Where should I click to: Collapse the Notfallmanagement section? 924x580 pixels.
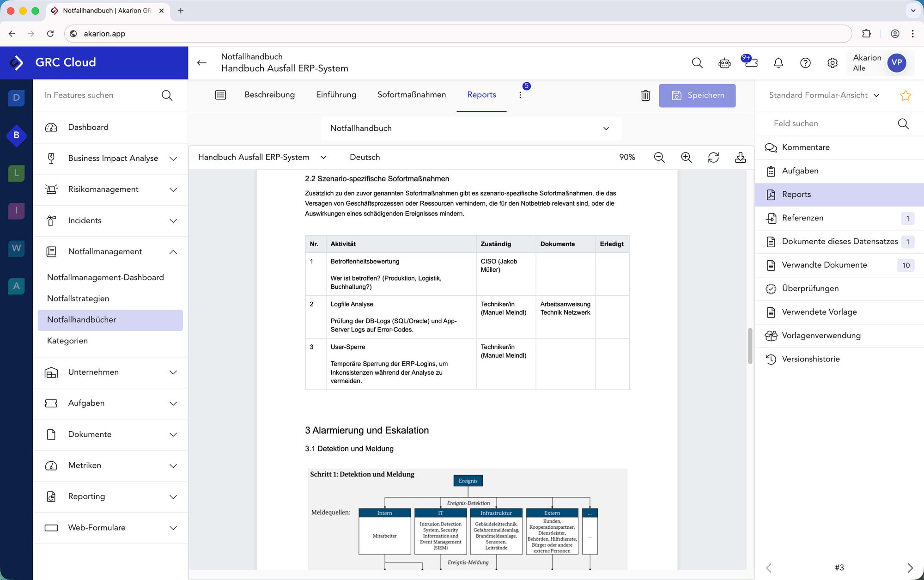173,252
